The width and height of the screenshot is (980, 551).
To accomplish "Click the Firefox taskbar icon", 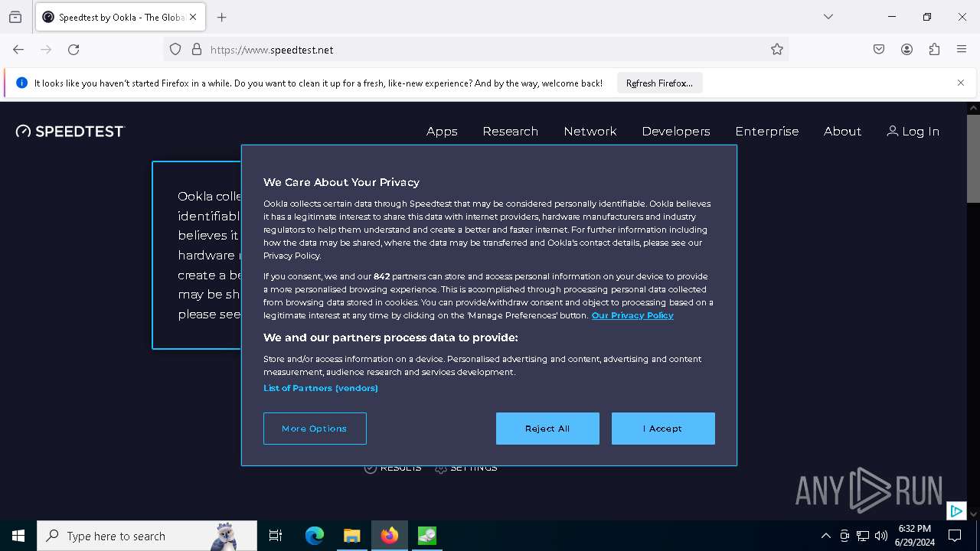I will click(390, 536).
